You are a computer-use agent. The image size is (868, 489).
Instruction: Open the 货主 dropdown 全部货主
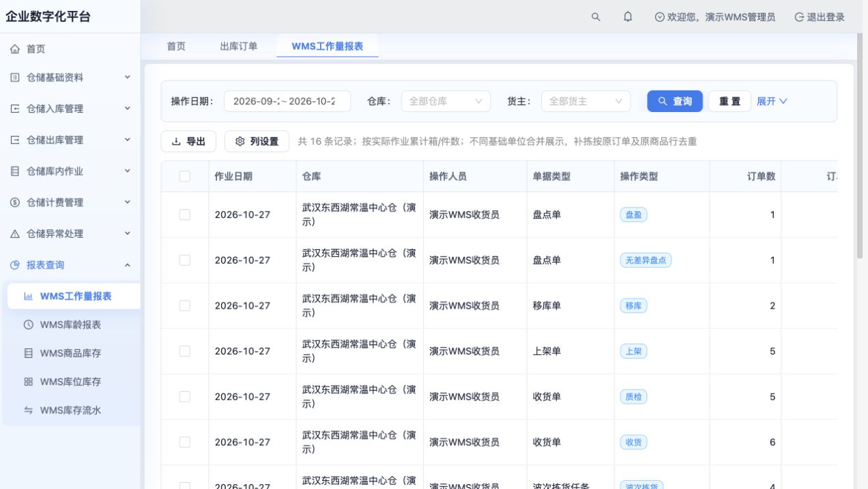[585, 101]
